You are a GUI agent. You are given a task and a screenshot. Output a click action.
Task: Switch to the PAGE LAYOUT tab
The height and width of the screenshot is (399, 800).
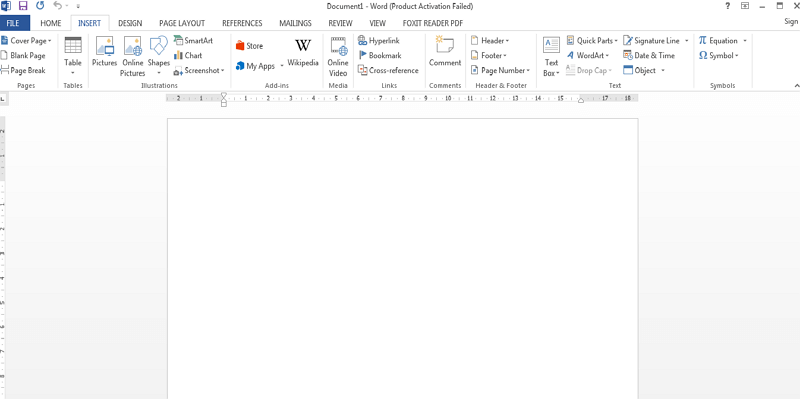point(182,23)
